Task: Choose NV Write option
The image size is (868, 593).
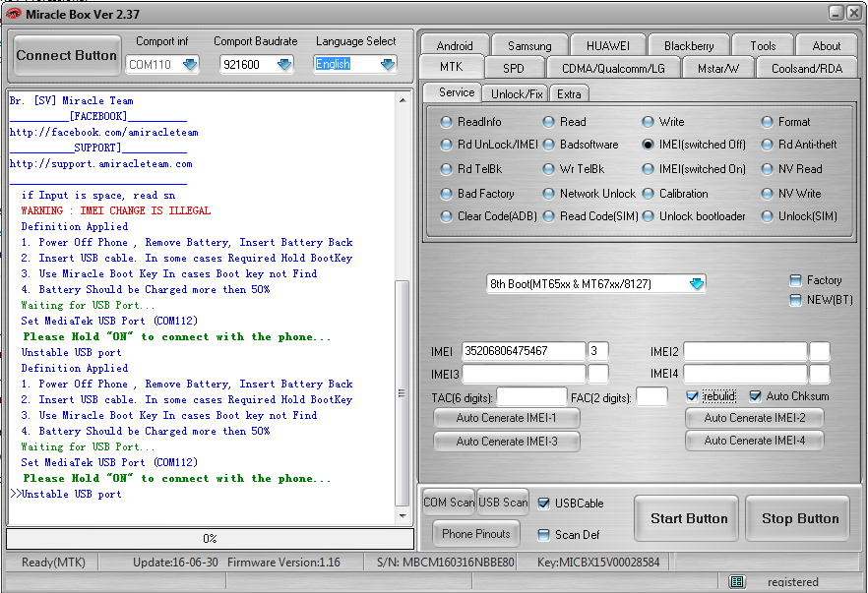Action: (x=768, y=194)
